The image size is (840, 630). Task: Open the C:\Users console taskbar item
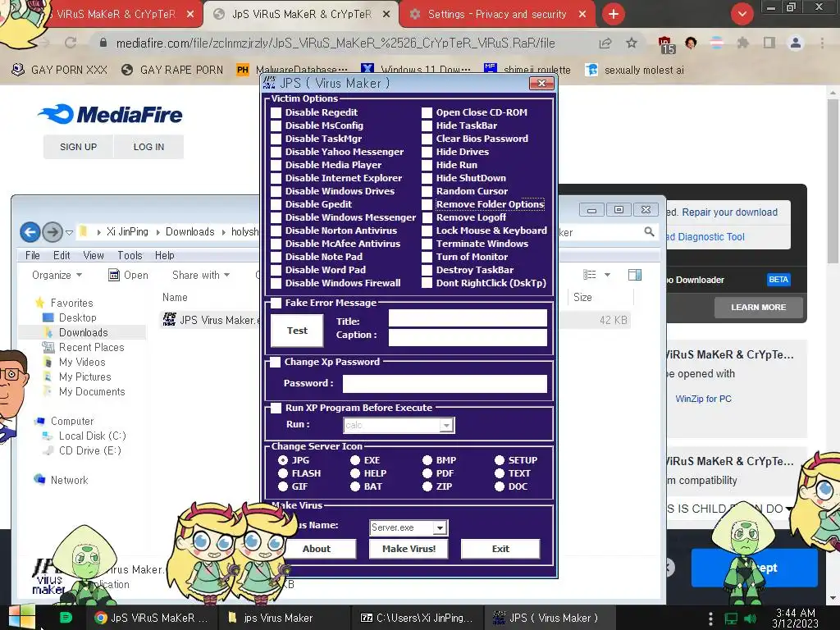tap(418, 618)
